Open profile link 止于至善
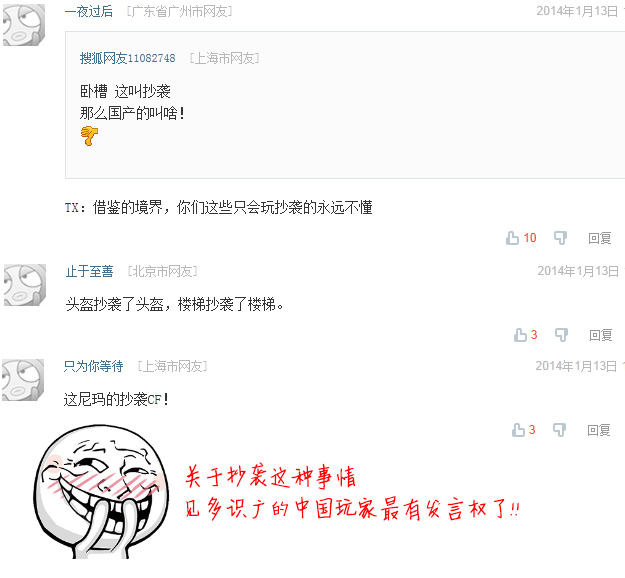The height and width of the screenshot is (578, 625). (90, 271)
